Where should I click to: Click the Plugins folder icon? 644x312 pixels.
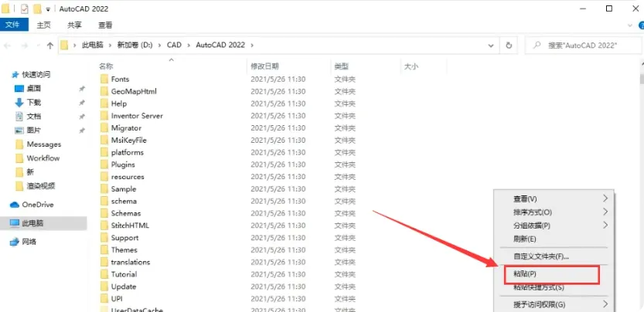click(104, 164)
